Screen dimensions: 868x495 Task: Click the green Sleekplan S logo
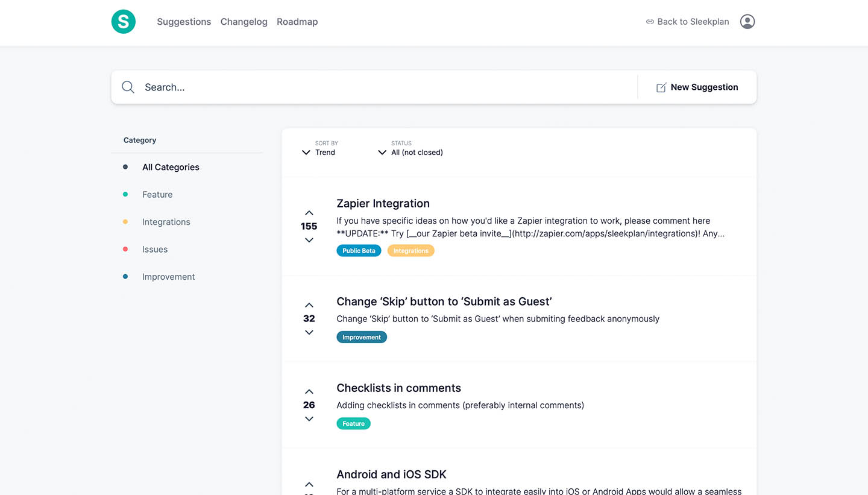pos(124,22)
